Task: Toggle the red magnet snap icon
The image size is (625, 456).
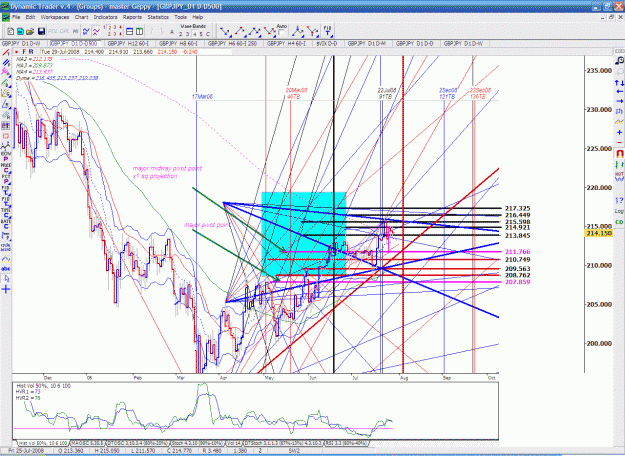Action: 619,153
